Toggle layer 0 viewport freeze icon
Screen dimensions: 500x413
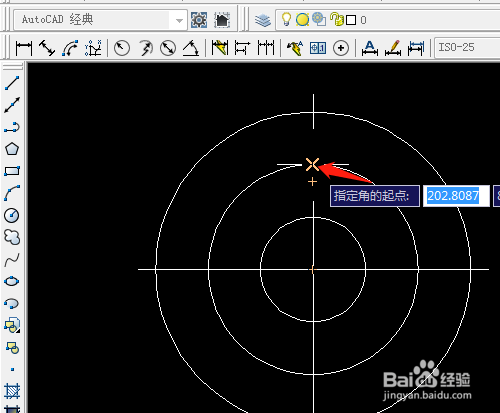[x=319, y=19]
